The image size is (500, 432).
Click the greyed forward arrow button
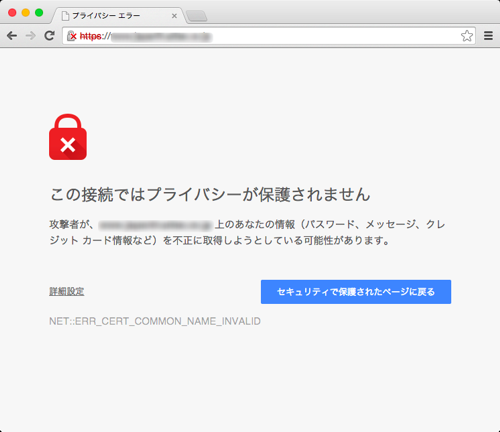[31, 35]
